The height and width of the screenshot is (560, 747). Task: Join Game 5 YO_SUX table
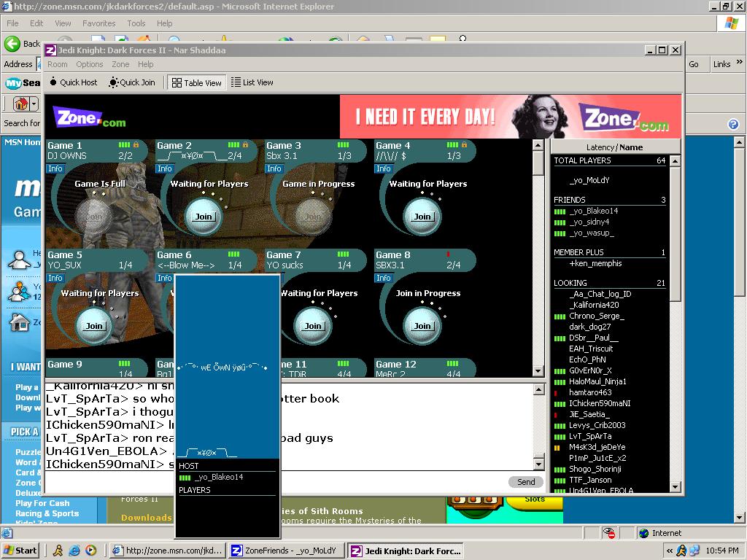pos(94,326)
